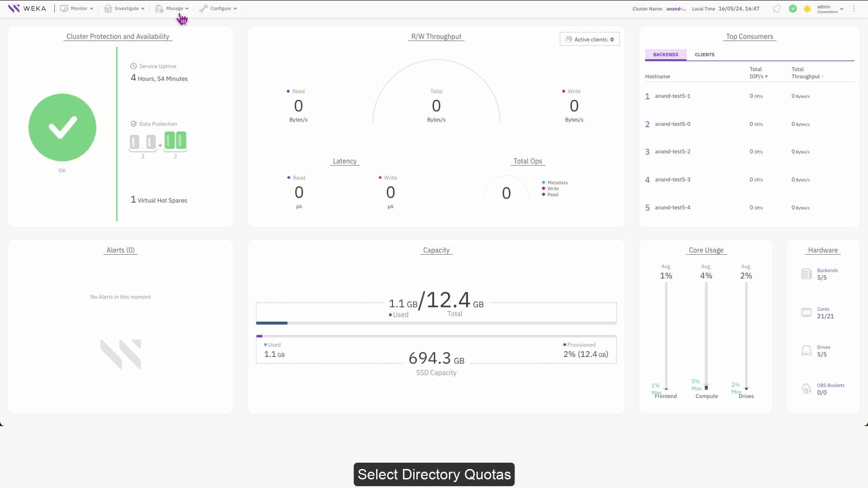Click the WEKA logo in header
The width and height of the screenshot is (868, 488).
coord(27,9)
